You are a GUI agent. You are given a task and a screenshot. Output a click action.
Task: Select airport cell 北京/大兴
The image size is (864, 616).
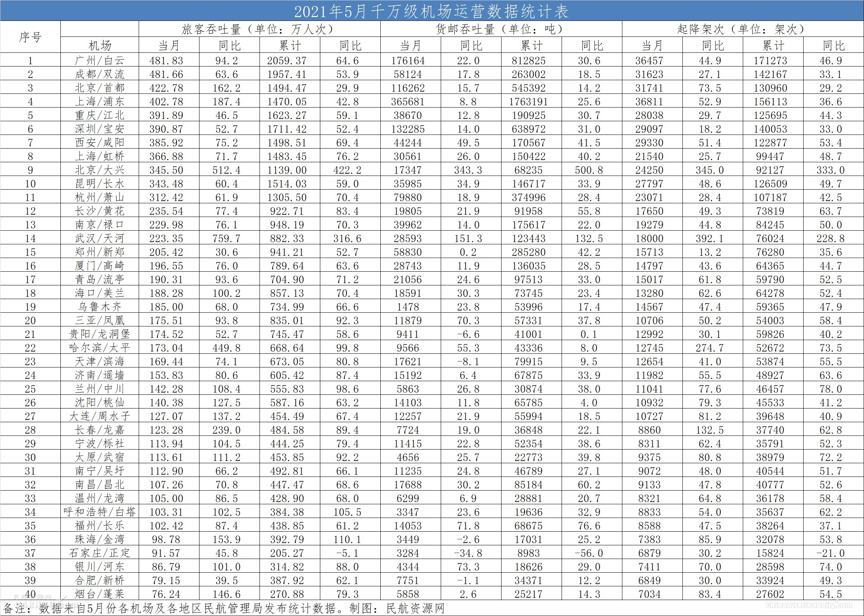(100, 170)
